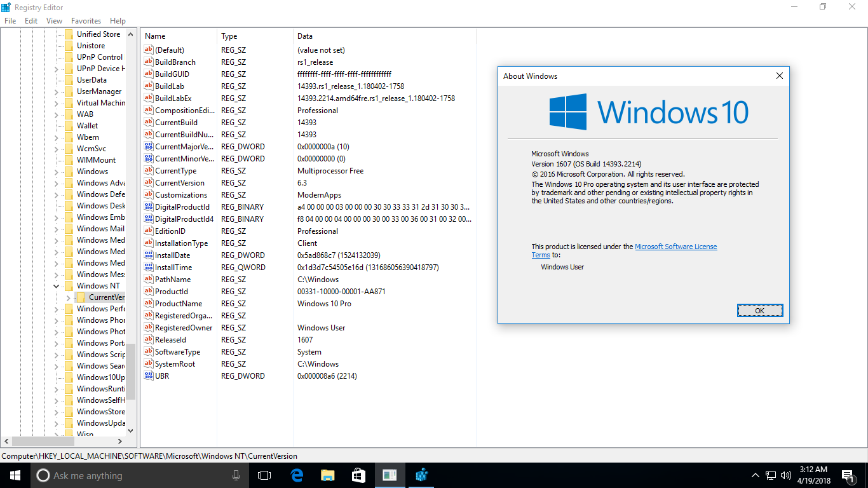The height and width of the screenshot is (488, 868).
Task: Open the Windows Start button
Action: click(x=15, y=475)
